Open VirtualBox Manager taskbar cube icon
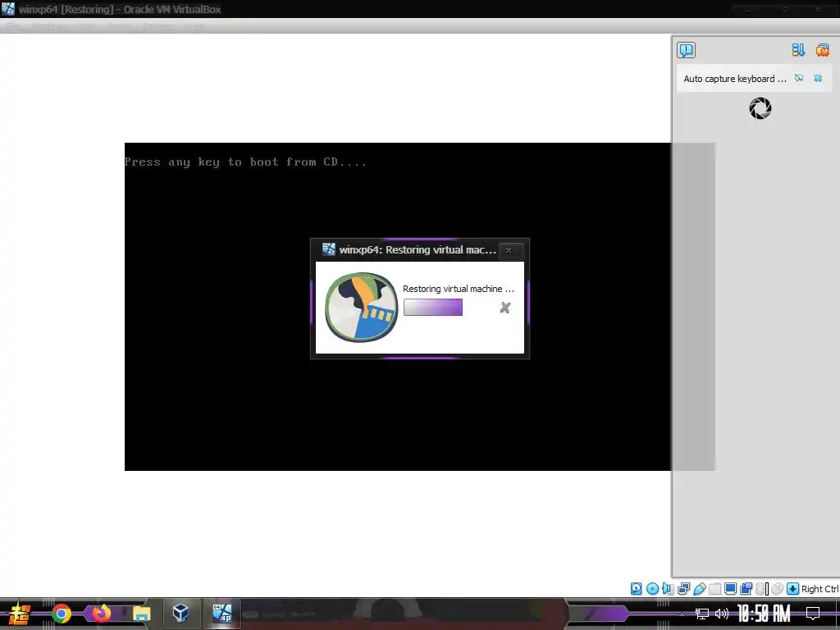This screenshot has height=630, width=840. 181,614
